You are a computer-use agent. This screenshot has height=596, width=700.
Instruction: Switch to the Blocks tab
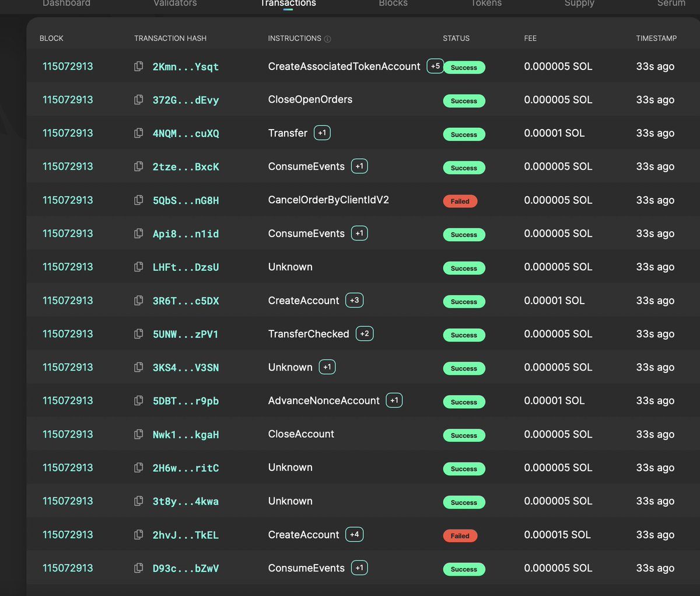pos(393,4)
